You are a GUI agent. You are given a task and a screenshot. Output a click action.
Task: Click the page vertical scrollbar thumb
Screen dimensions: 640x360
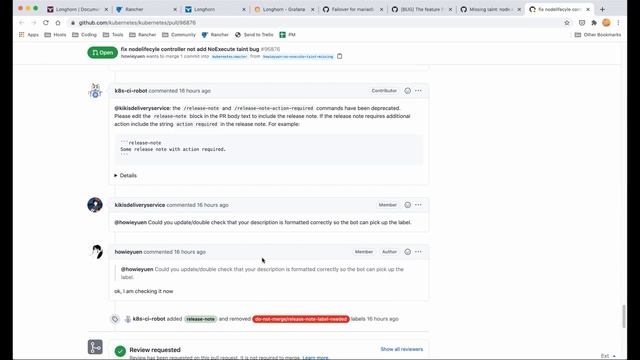[x=624, y=316]
